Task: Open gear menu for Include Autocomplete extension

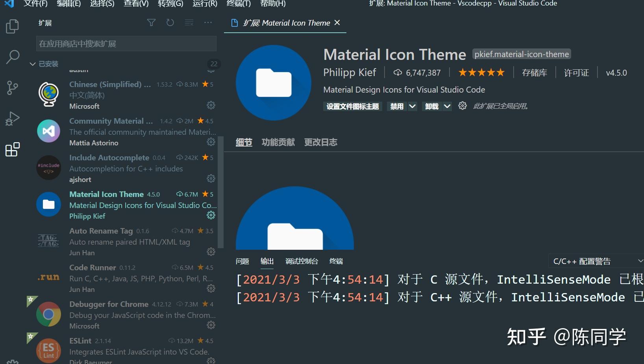Action: [211, 178]
